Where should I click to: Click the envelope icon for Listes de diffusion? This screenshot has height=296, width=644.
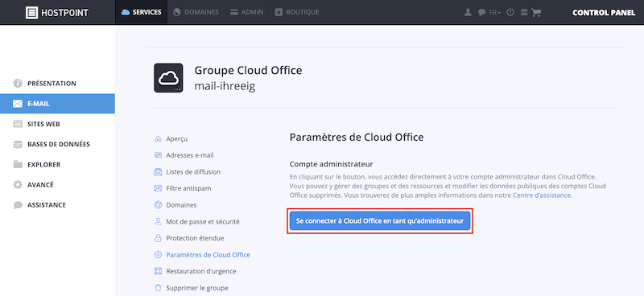[158, 171]
